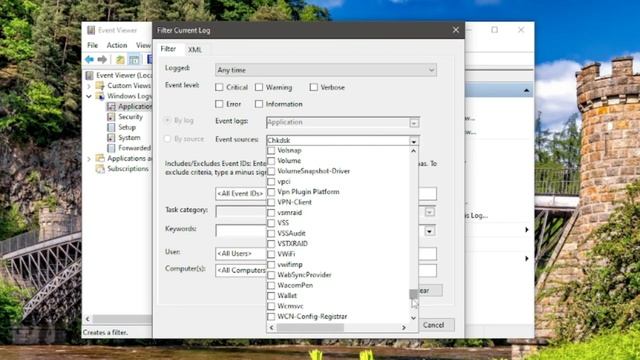This screenshot has width=640, height=360.
Task: Select the Setup log in tree
Action: pyautogui.click(x=121, y=127)
